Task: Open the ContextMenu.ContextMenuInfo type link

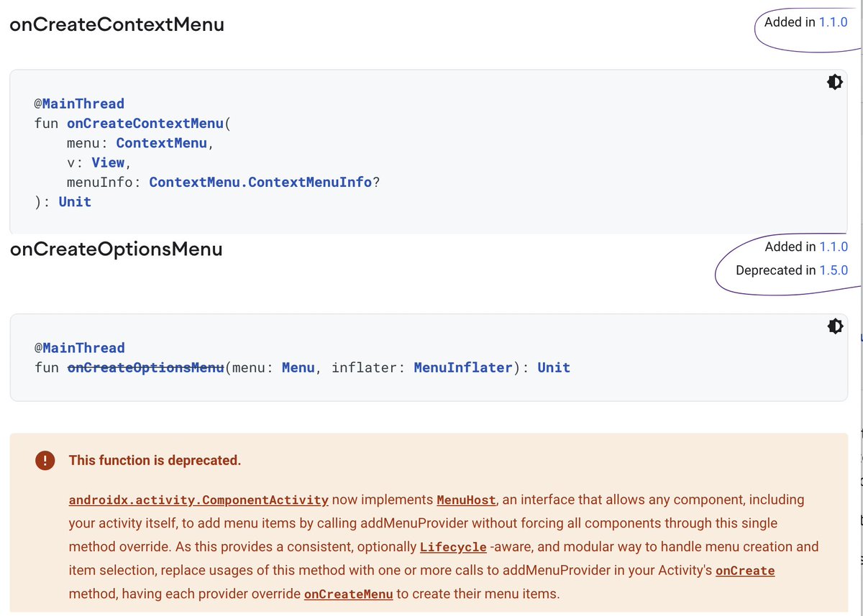Action: [x=260, y=182]
